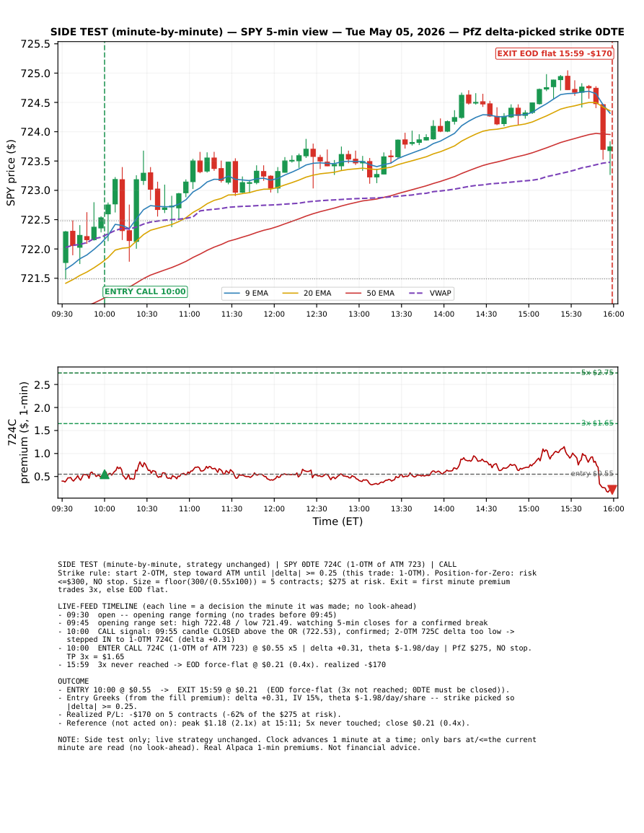The height and width of the screenshot is (833, 644).
Task: Click the '09:45 opening range set' timeline line
Action: click(x=273, y=622)
